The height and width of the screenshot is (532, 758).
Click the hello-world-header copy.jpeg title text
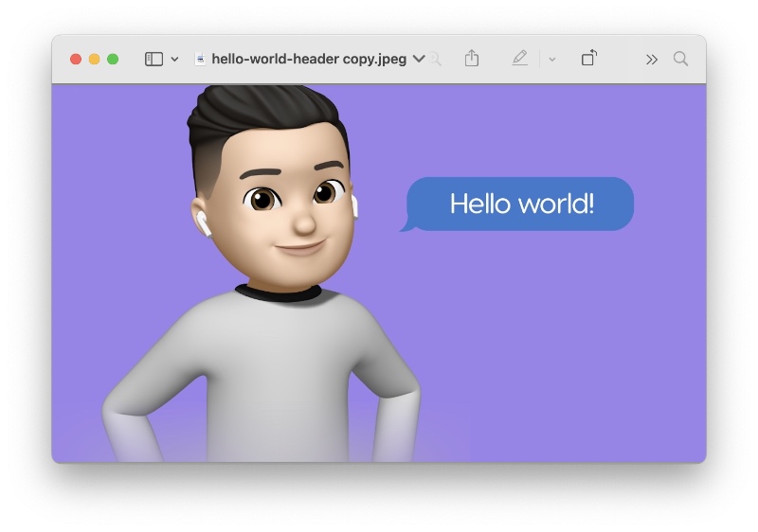tap(309, 59)
